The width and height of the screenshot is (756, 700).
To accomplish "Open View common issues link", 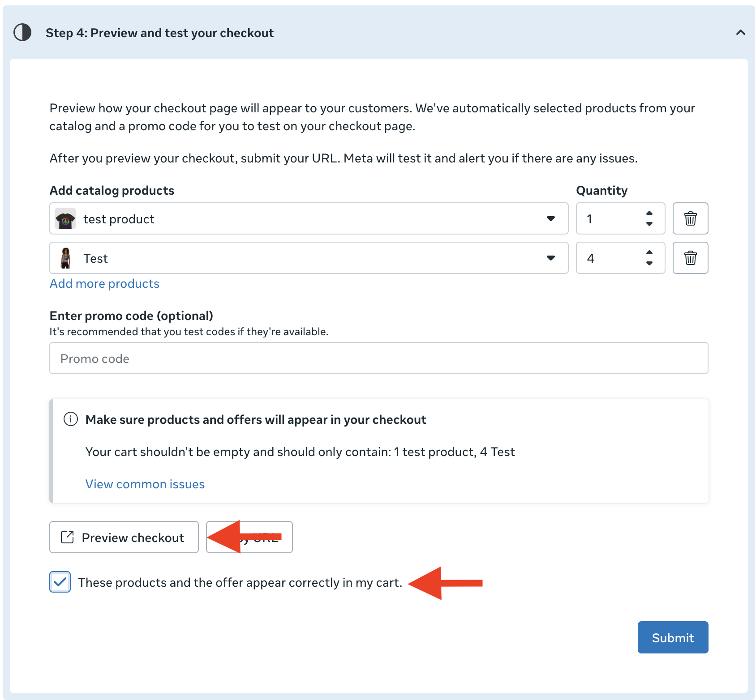I will [x=145, y=484].
